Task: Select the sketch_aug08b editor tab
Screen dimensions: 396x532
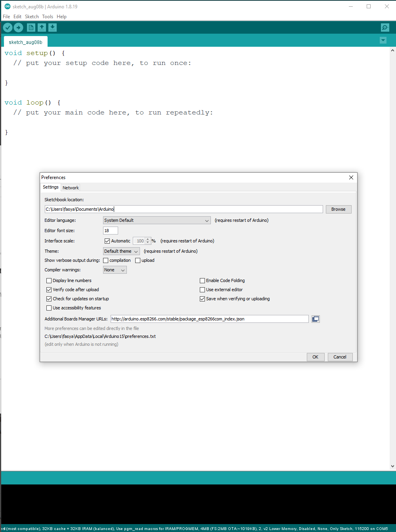Action: pyautogui.click(x=25, y=42)
